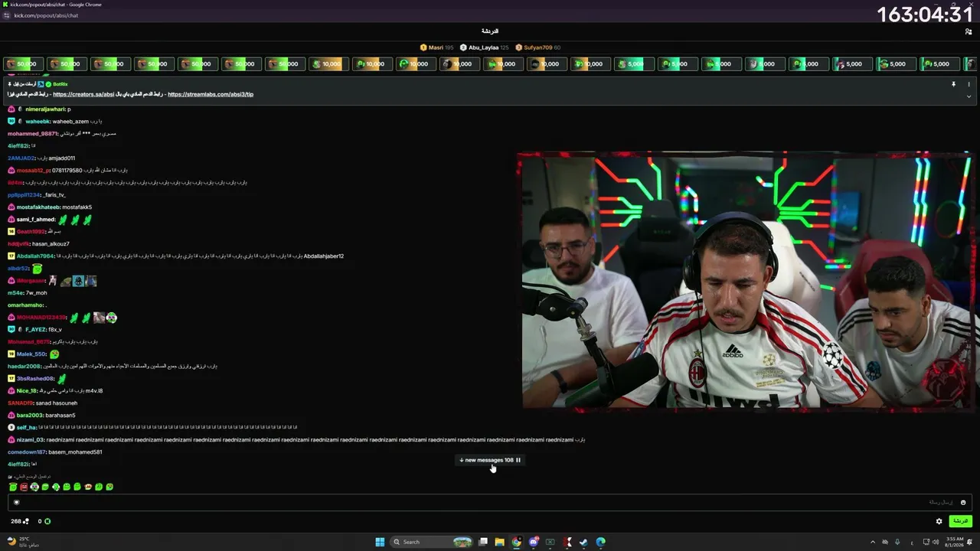Open pinned message more-options menu

(x=969, y=84)
